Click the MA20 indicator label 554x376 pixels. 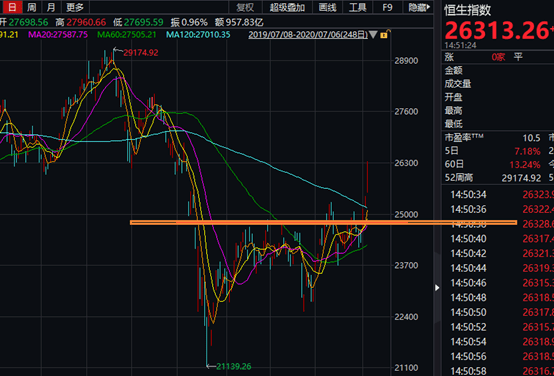click(x=58, y=35)
